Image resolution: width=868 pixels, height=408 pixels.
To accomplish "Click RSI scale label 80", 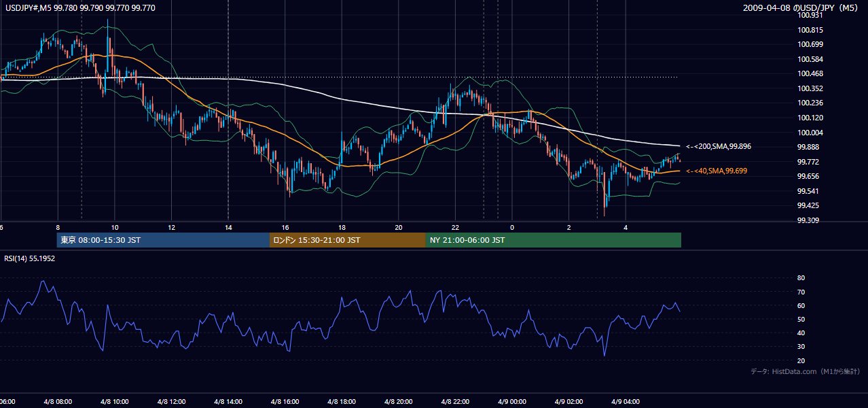I will pos(801,278).
